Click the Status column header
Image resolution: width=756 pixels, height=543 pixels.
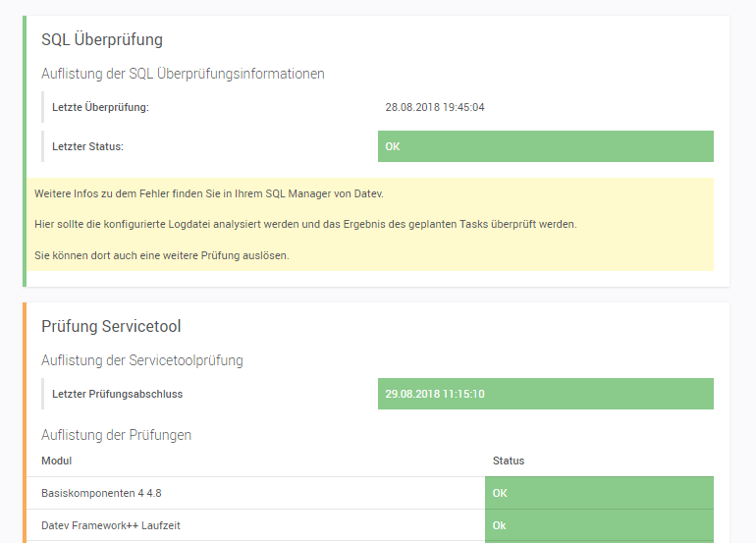508,461
